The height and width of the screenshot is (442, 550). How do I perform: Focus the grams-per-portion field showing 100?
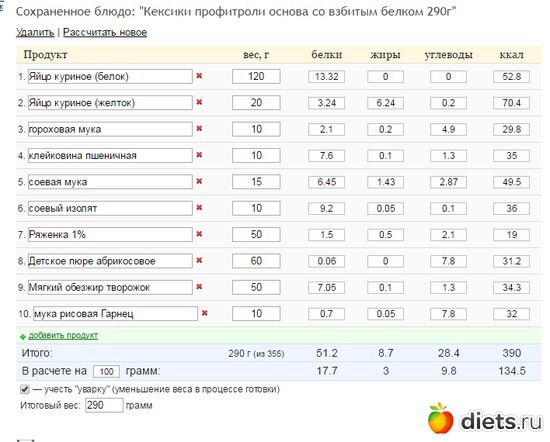[106, 371]
